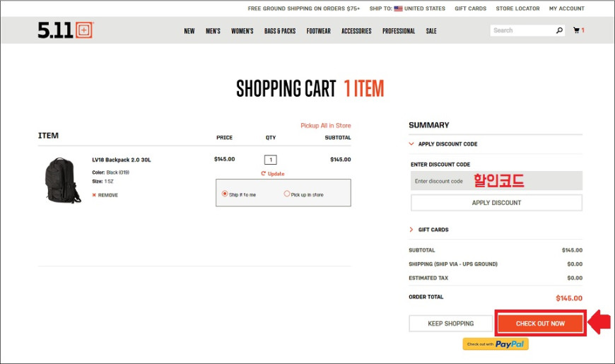Open the MEN'S menu
Screen dimensions: 615x364
click(x=213, y=31)
